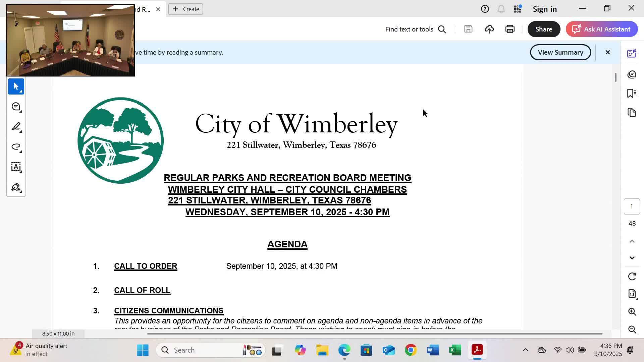Go to the next page arrow
This screenshot has height=362, width=644.
[632, 258]
